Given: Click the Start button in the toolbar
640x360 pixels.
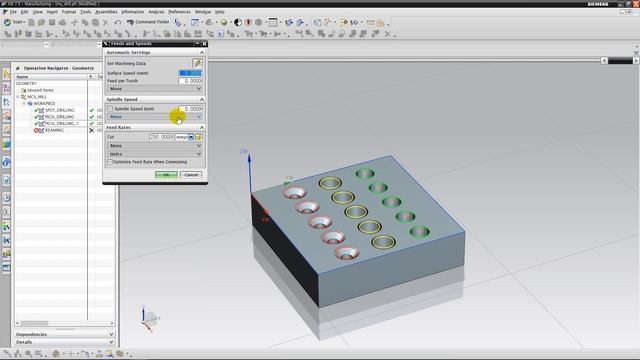Looking at the screenshot, I should coord(14,22).
